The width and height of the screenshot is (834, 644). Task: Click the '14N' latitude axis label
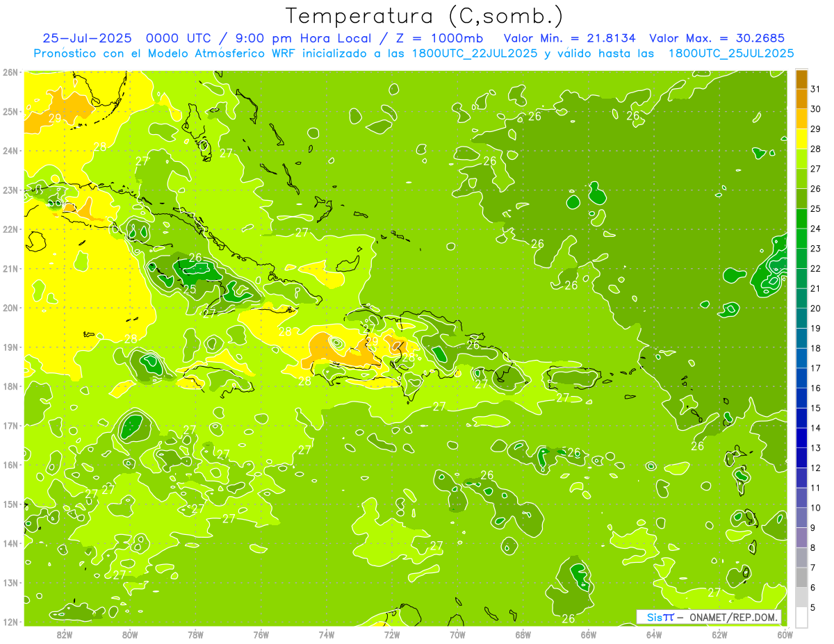[x=10, y=544]
